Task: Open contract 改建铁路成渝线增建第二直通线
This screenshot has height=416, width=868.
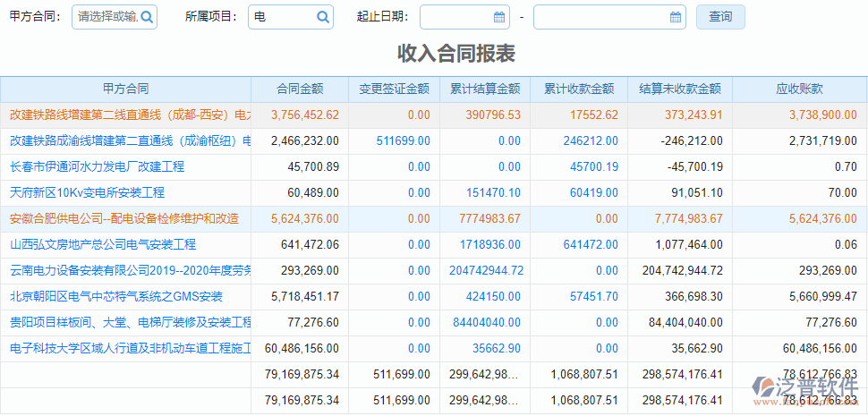Action: pyautogui.click(x=130, y=141)
